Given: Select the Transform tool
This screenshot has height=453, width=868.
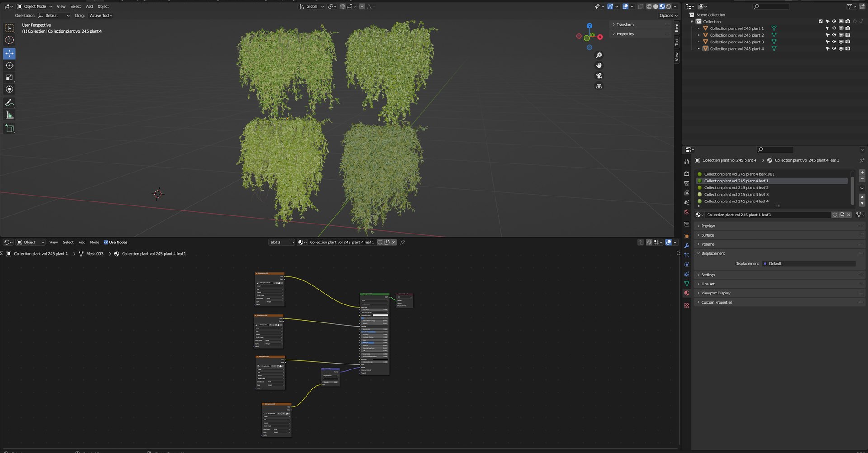Looking at the screenshot, I should tap(9, 89).
